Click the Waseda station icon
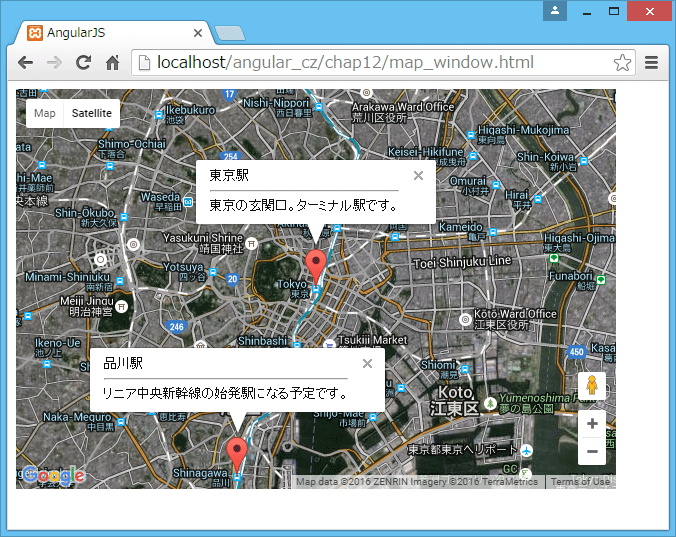The width and height of the screenshot is (676, 537). [188, 202]
